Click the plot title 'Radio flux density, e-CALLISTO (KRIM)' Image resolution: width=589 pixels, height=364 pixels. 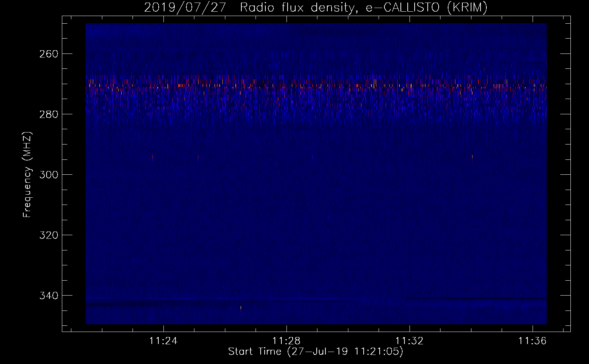[x=363, y=8]
